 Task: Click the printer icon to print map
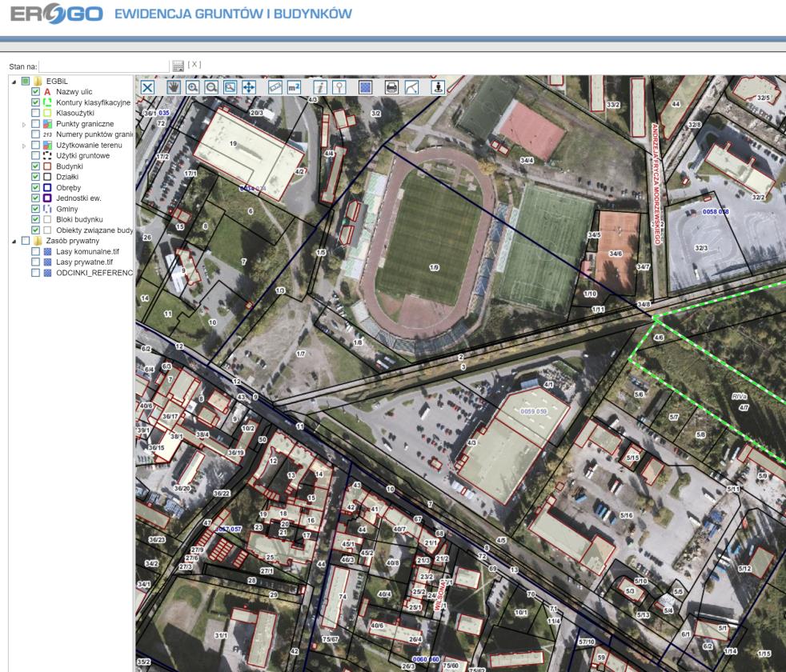click(x=391, y=88)
